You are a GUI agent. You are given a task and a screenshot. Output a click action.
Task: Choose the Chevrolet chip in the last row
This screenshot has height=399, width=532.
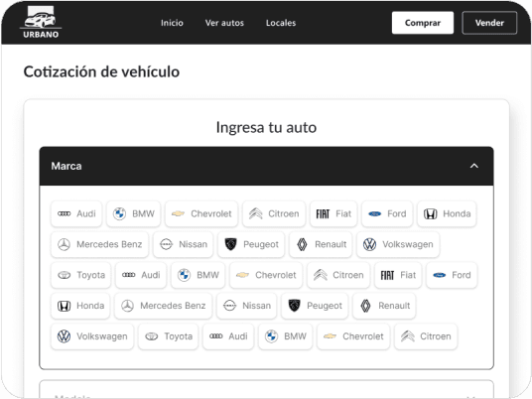tap(353, 336)
